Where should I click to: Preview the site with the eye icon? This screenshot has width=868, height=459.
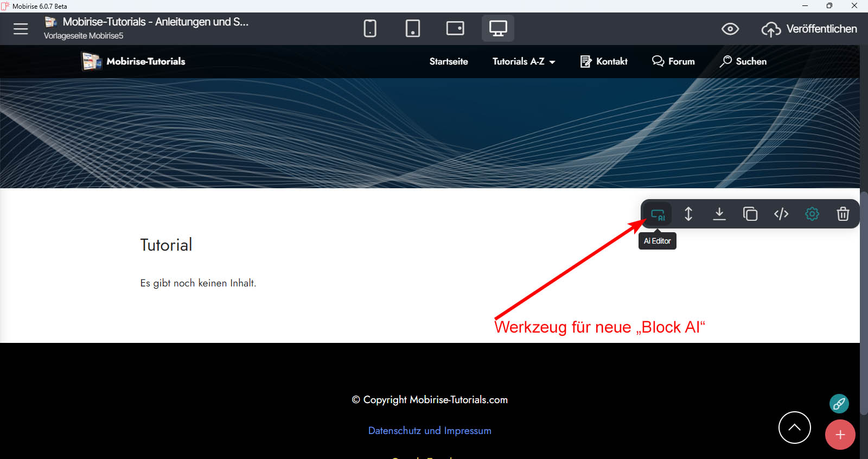pyautogui.click(x=730, y=29)
